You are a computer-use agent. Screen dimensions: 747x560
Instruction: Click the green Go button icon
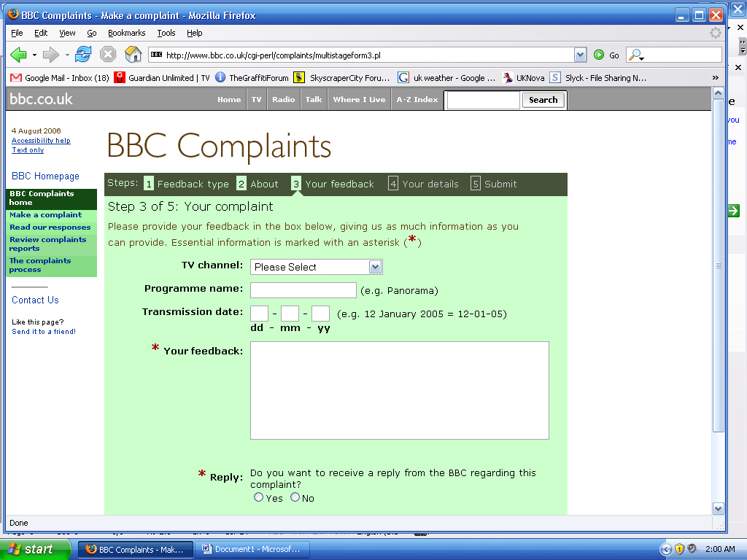coord(599,55)
